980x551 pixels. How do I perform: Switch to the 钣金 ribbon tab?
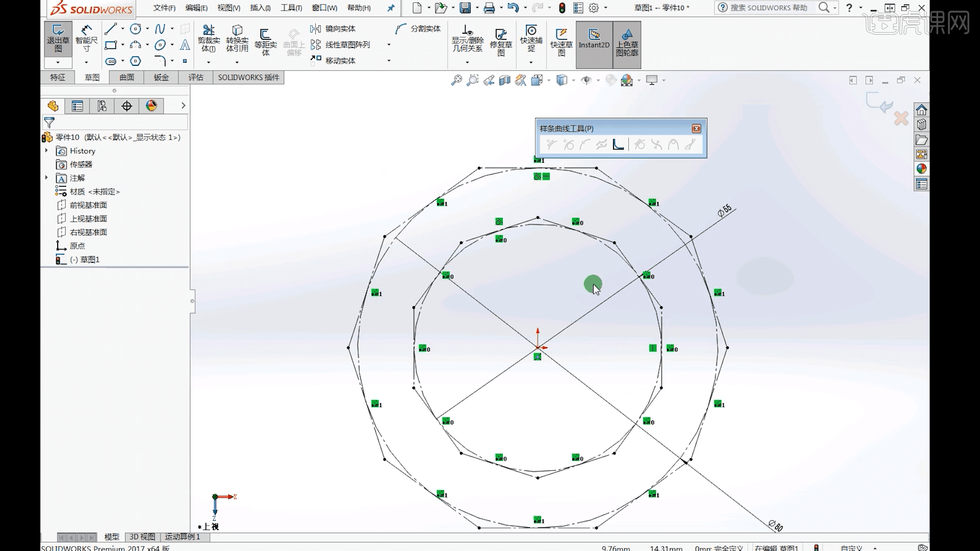[161, 78]
